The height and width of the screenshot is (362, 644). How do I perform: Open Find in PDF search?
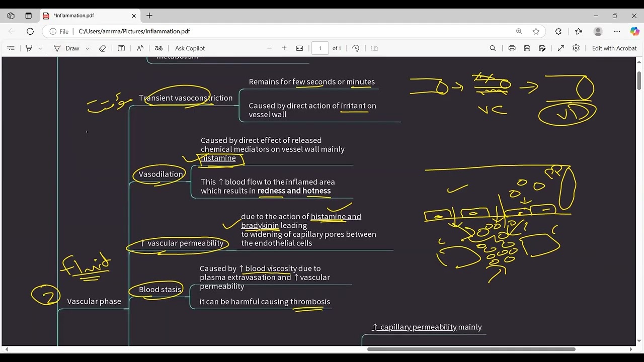[493, 48]
